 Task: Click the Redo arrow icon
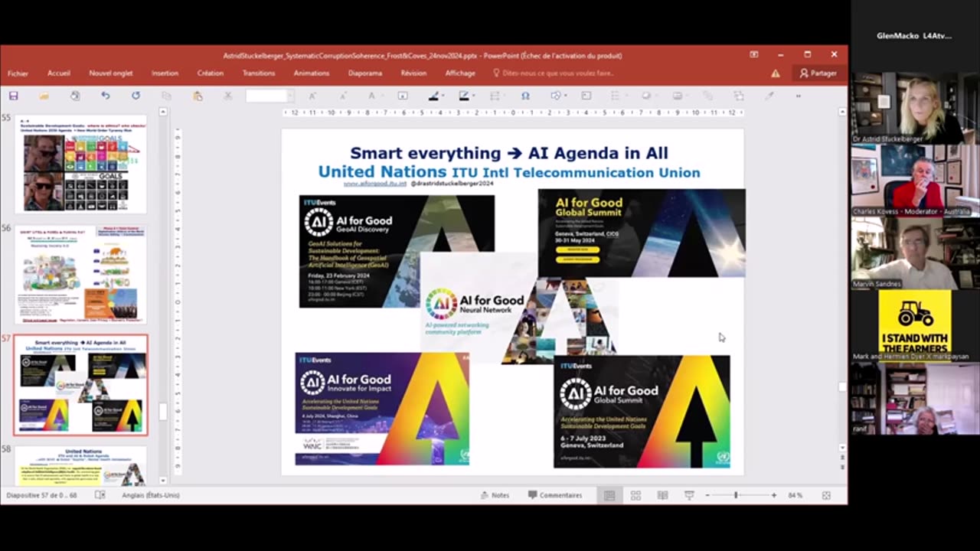coord(136,96)
